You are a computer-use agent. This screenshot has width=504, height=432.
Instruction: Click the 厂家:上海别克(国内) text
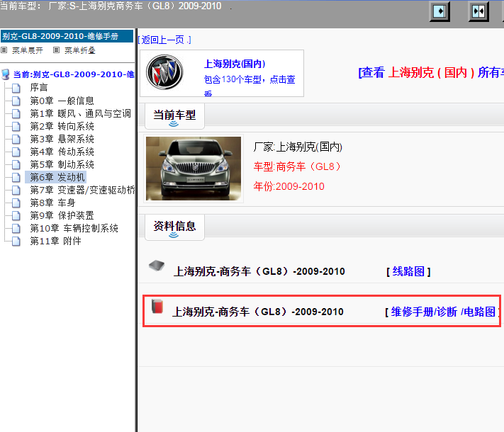tap(298, 147)
